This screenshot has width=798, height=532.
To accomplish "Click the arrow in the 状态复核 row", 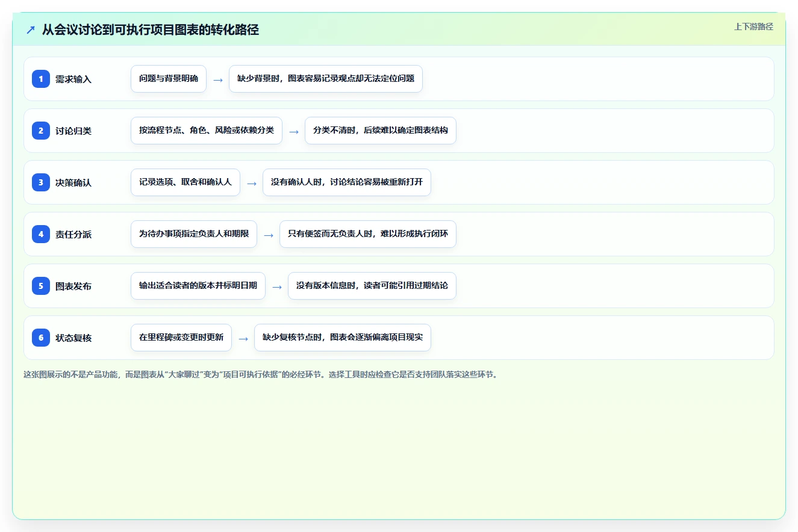I will 243,338.
